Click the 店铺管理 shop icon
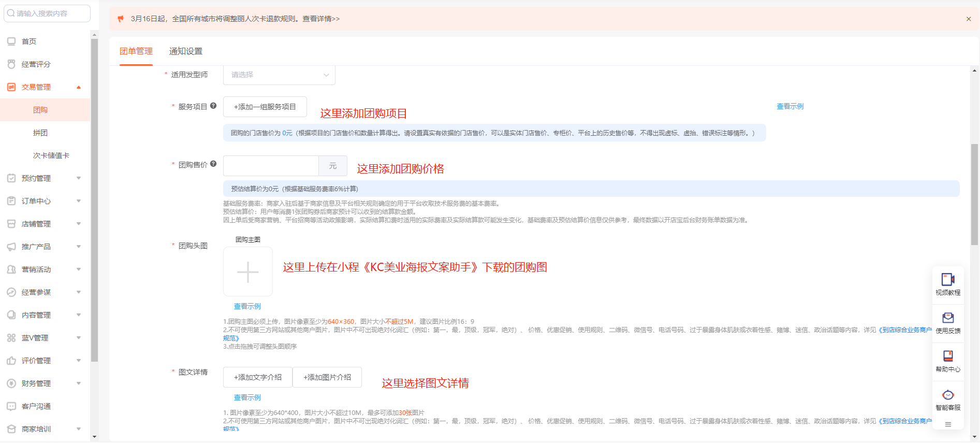This screenshot has height=443, width=980. coord(11,224)
